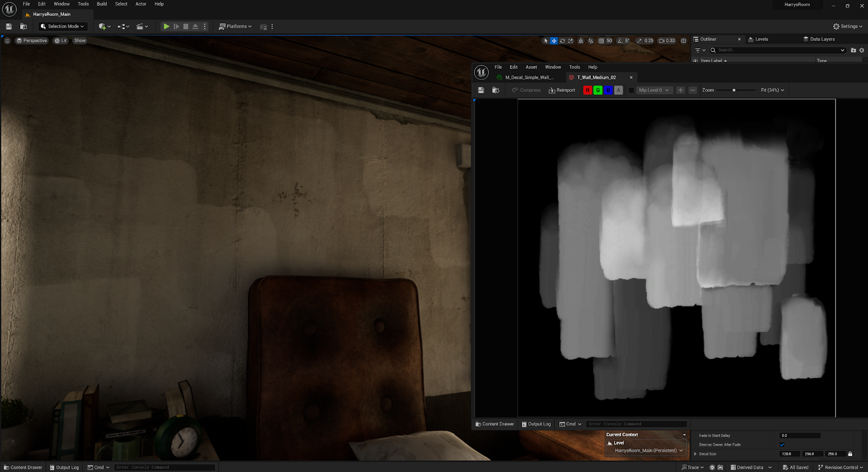
Task: Uncheck Destroy Owner After Fade checkbox
Action: pos(782,445)
